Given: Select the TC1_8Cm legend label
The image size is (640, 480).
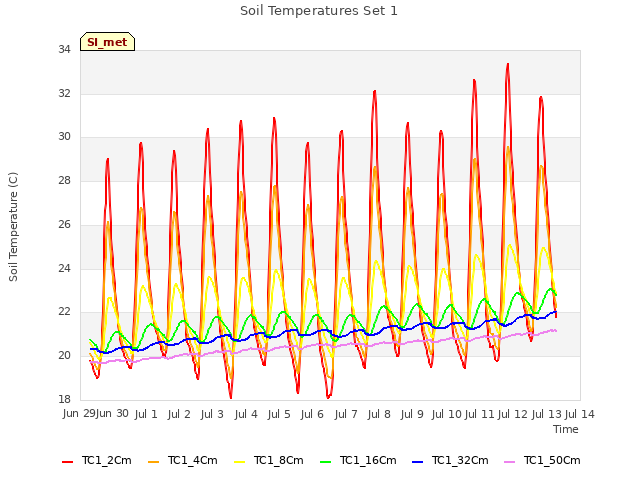Looking at the screenshot, I should click(x=279, y=460).
